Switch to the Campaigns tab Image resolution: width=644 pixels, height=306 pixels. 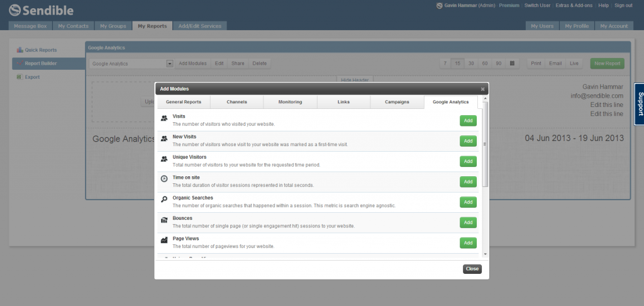pyautogui.click(x=397, y=102)
